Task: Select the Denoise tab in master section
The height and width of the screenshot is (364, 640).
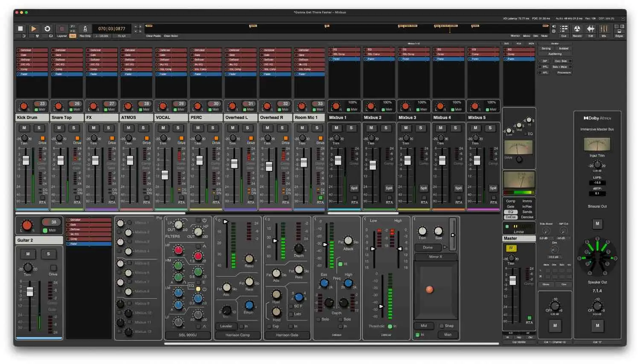Action: (x=527, y=217)
